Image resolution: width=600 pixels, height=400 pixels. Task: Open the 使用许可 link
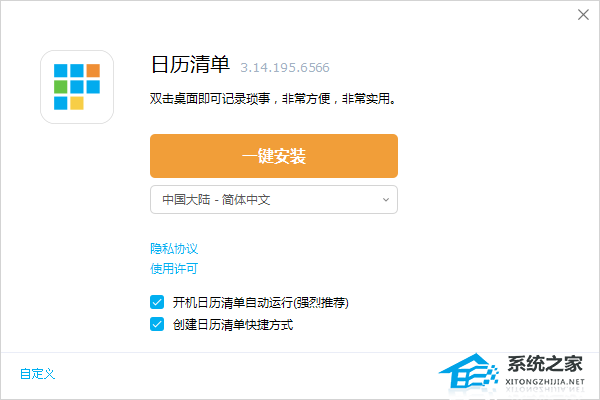point(174,269)
